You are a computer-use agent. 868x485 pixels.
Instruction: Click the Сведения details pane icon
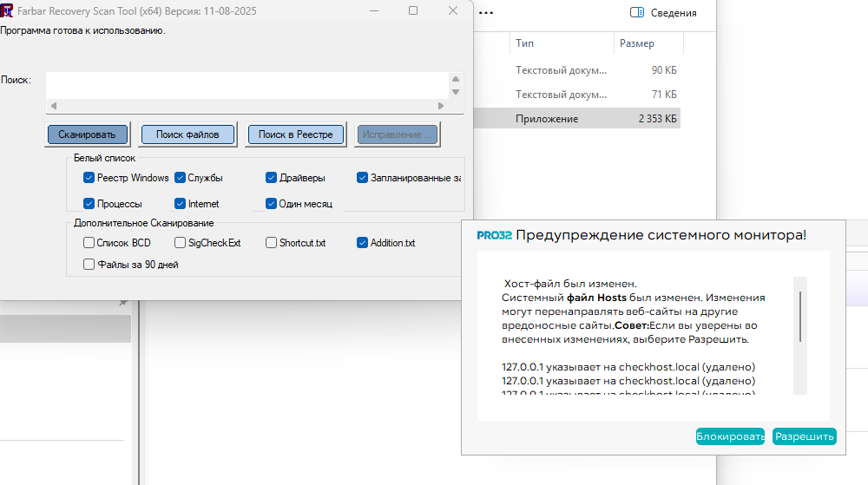pyautogui.click(x=637, y=12)
